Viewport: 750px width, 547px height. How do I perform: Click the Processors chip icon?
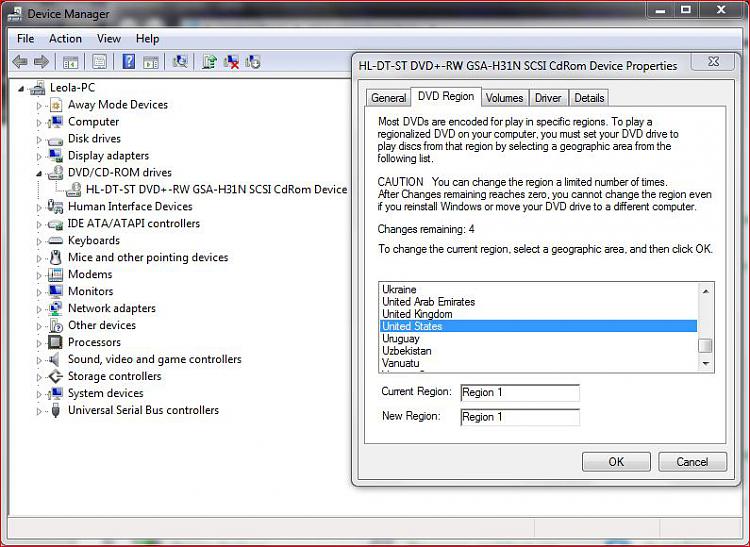tap(55, 342)
